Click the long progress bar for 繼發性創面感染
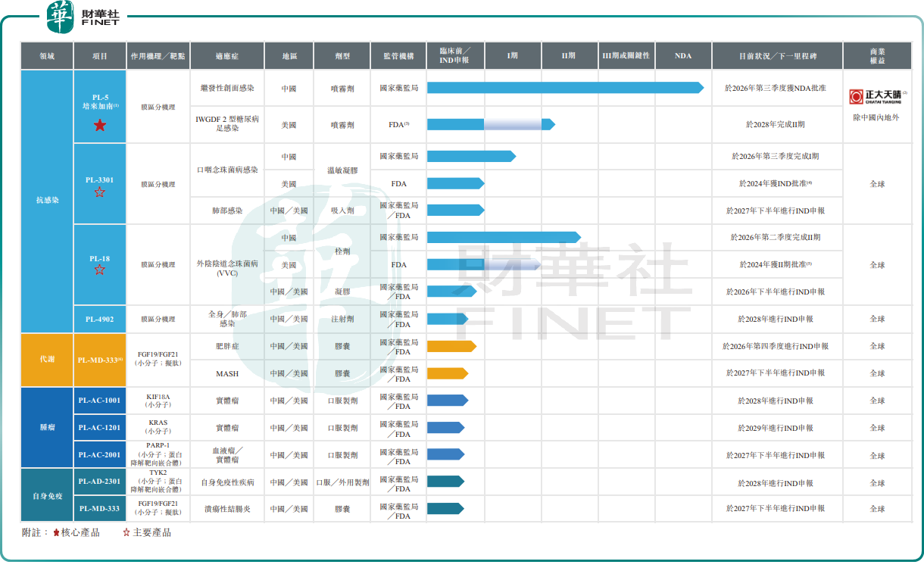 (564, 88)
